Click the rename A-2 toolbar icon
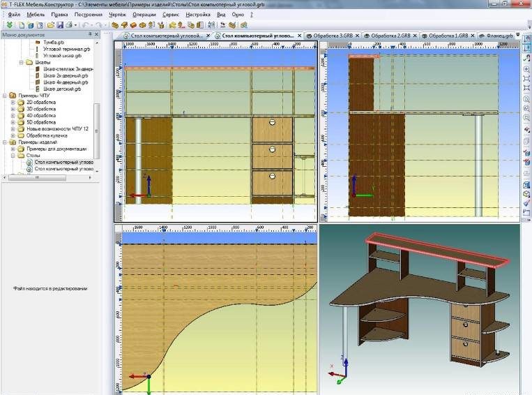The image size is (532, 395). (211, 25)
